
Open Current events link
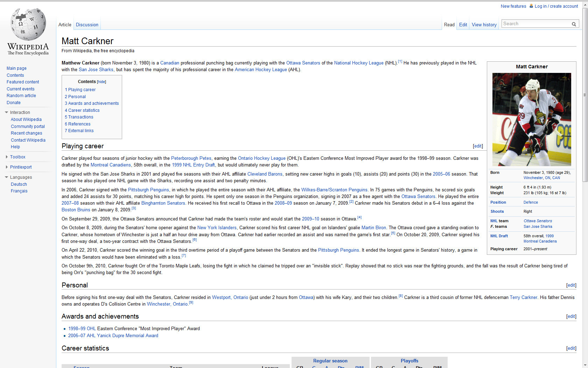pos(20,89)
